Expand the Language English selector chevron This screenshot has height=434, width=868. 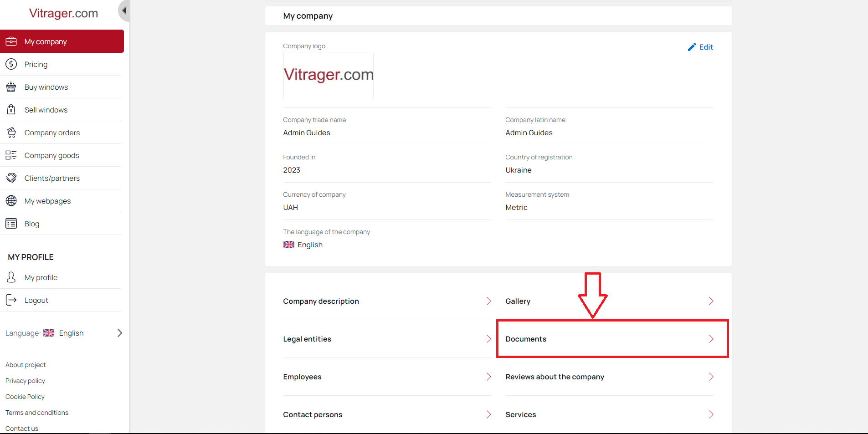point(120,333)
